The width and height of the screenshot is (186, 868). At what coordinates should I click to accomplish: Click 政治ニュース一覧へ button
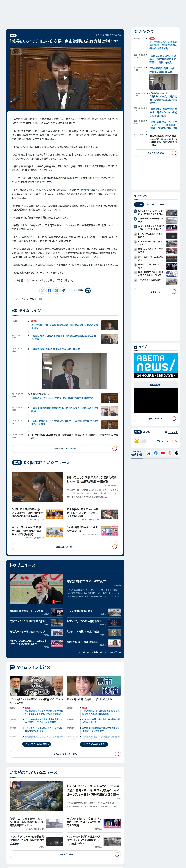[x=65, y=547]
